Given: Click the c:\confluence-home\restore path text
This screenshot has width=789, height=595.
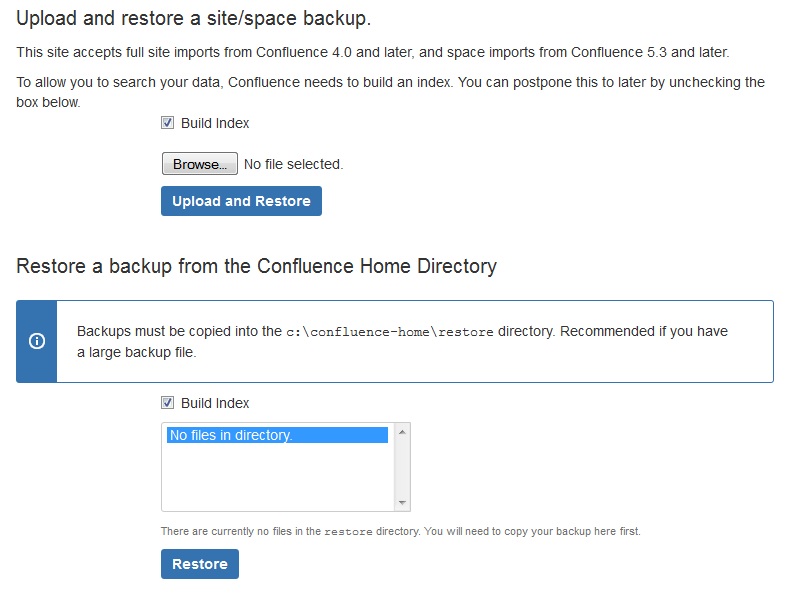Looking at the screenshot, I should (389, 332).
